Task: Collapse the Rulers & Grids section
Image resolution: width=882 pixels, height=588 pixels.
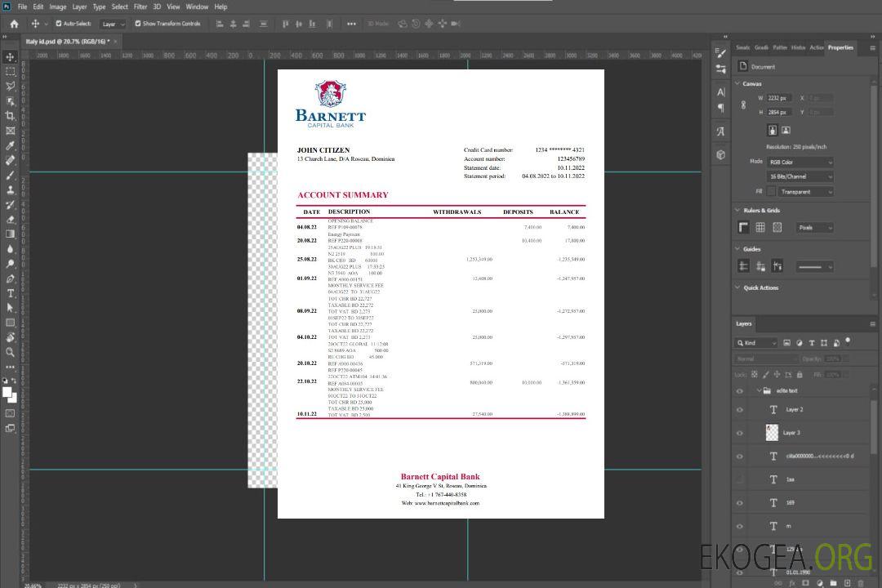Action: [737, 210]
